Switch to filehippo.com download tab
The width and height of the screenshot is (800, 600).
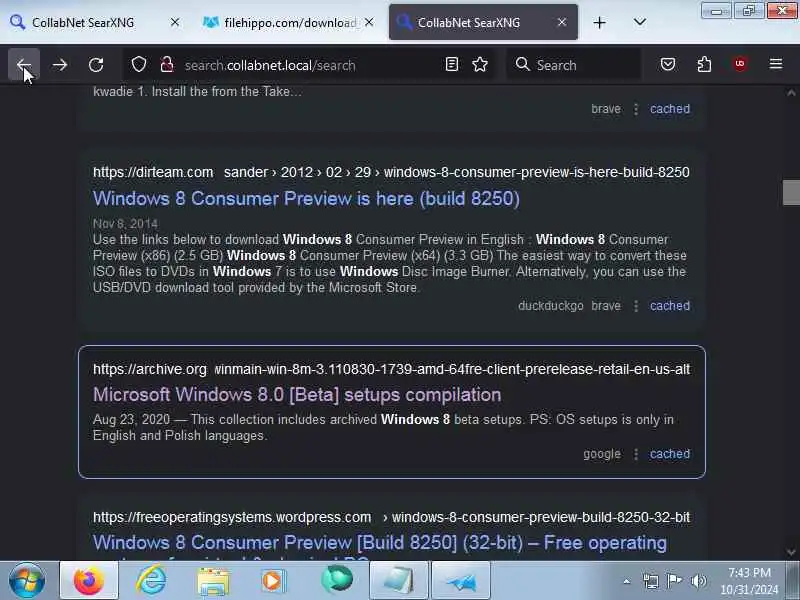pyautogui.click(x=289, y=22)
